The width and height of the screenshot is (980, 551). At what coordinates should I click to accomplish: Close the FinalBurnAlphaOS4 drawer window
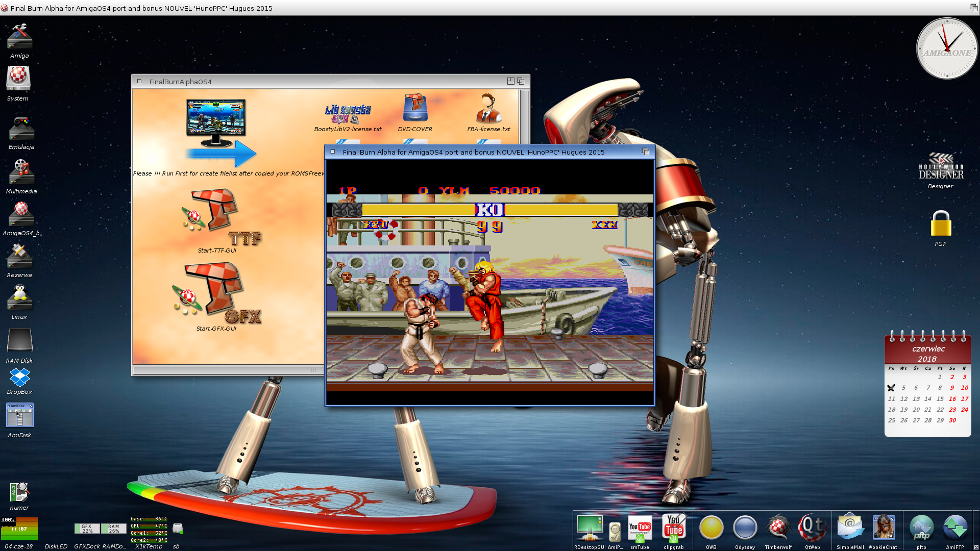click(x=139, y=81)
